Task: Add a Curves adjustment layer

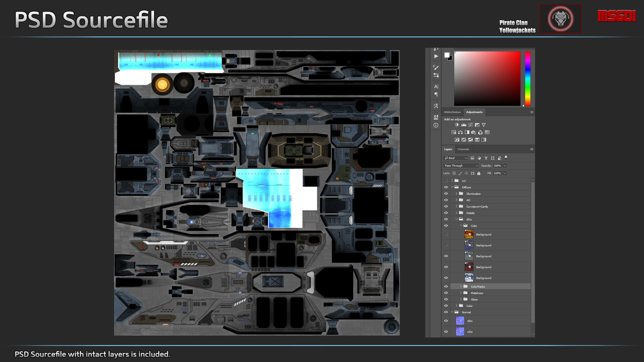Action: point(470,125)
